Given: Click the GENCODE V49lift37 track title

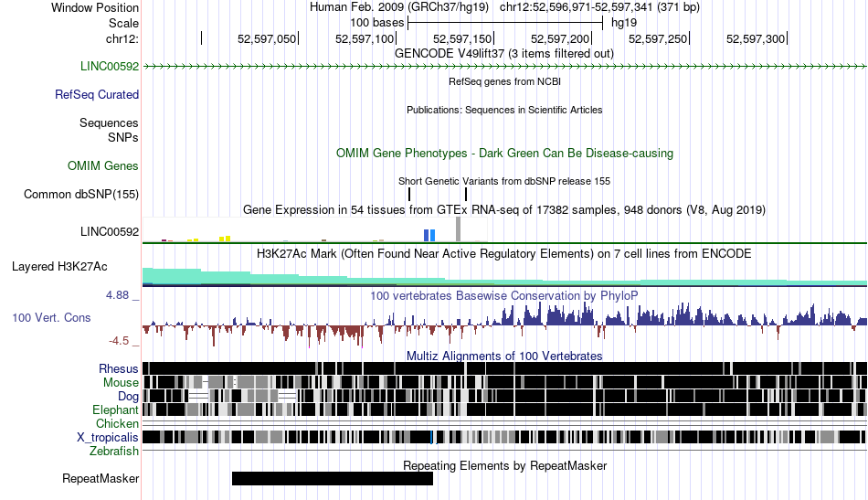Looking at the screenshot, I should [x=504, y=54].
